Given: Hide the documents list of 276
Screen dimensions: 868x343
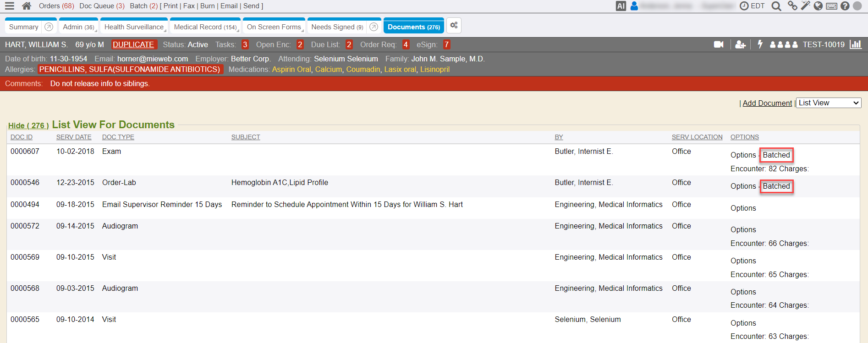Looking at the screenshot, I should [28, 125].
